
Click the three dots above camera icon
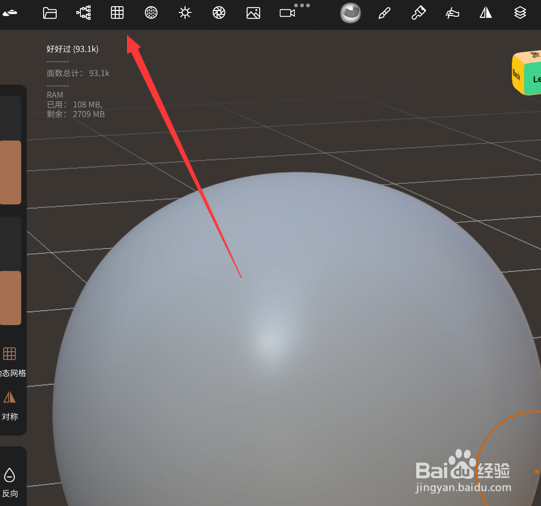coord(302,5)
